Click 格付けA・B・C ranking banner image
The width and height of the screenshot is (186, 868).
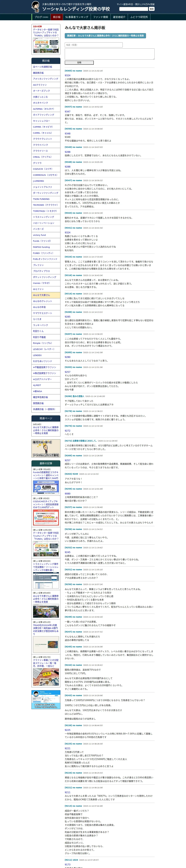tap(46, 448)
